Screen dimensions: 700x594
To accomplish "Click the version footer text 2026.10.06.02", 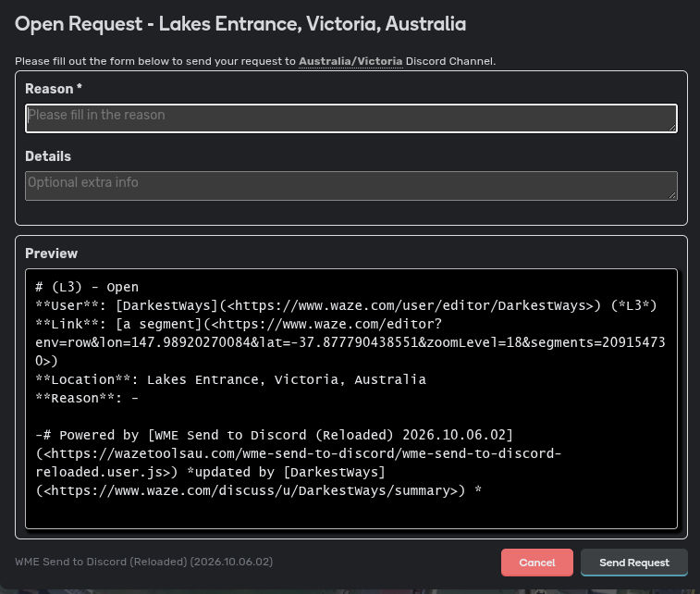I will [143, 562].
